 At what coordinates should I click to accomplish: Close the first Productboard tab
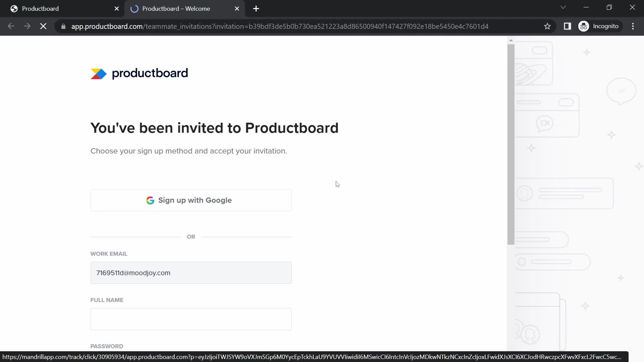[x=117, y=9]
